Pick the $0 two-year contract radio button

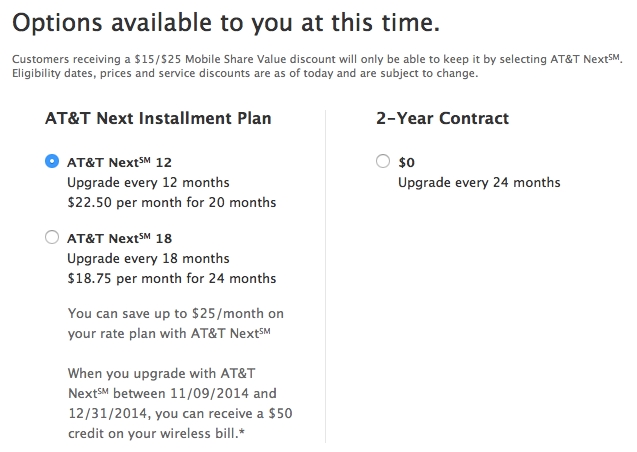pyautogui.click(x=383, y=161)
